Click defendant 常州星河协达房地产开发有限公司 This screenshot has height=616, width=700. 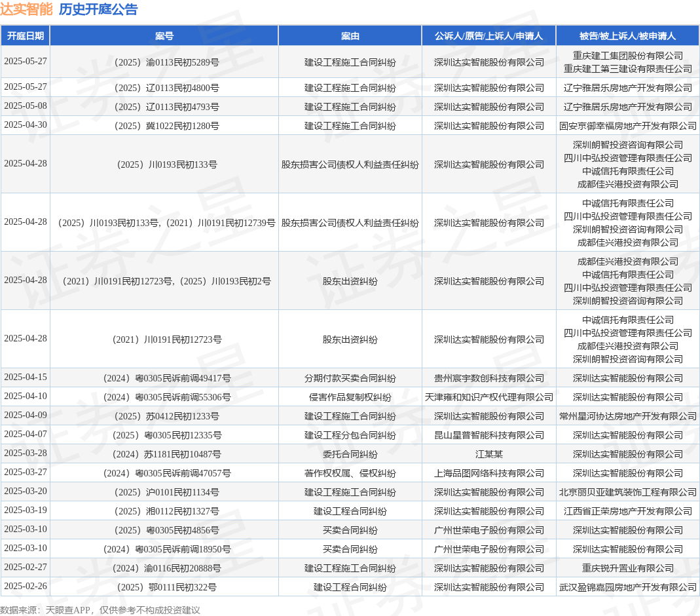[x=628, y=416]
